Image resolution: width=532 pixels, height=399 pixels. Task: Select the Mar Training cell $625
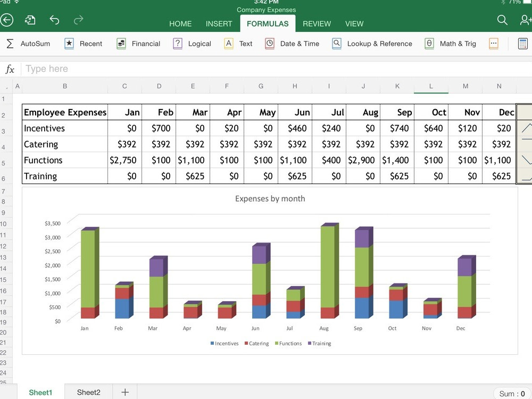point(193,176)
